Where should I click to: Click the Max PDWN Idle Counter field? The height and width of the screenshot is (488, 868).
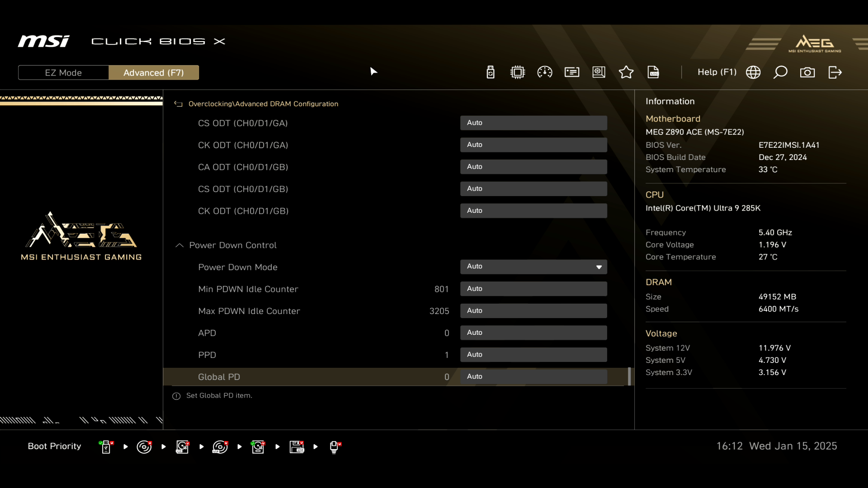coord(533,311)
